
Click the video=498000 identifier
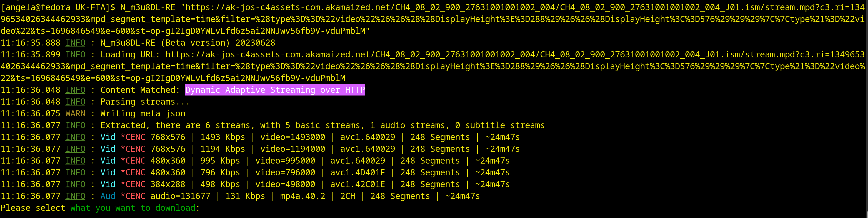pos(285,184)
